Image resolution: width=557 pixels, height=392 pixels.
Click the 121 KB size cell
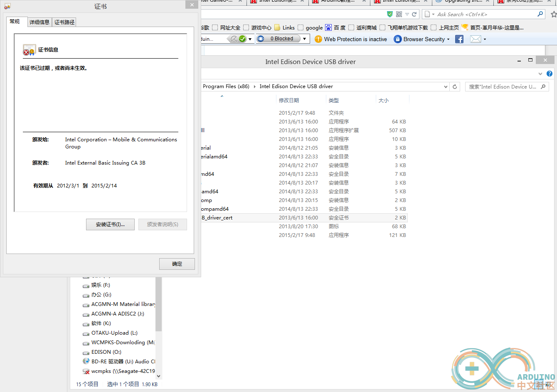397,235
